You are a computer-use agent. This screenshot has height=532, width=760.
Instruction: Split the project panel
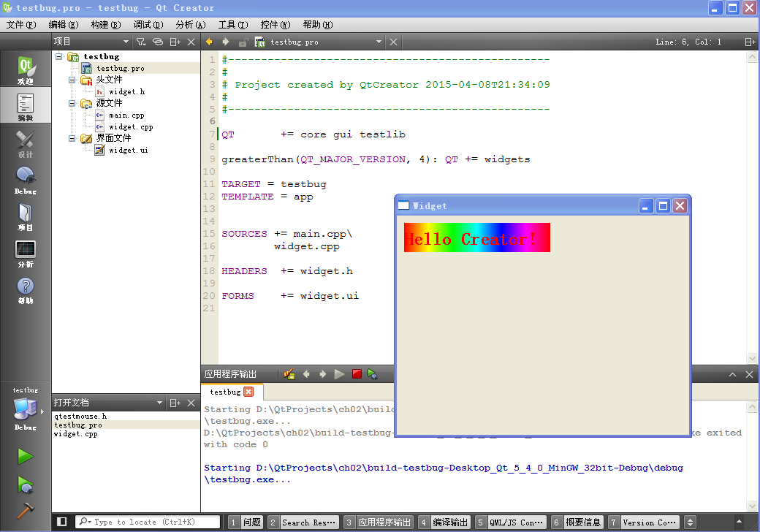coord(175,42)
